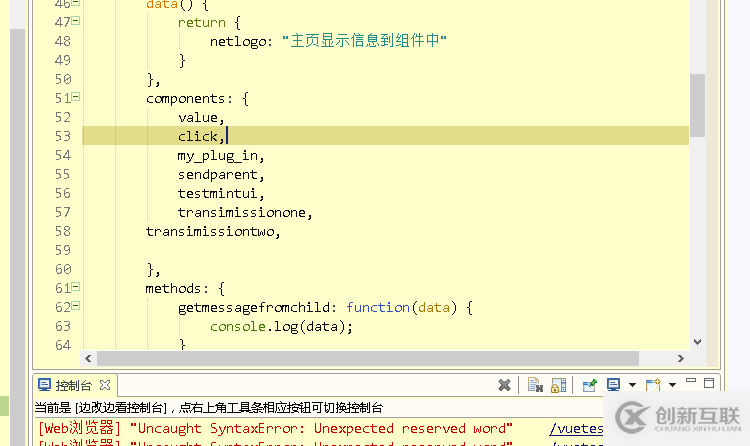Fold the getmessagefromchild function at line 62
Viewport: 750px width, 446px height.
[76, 307]
